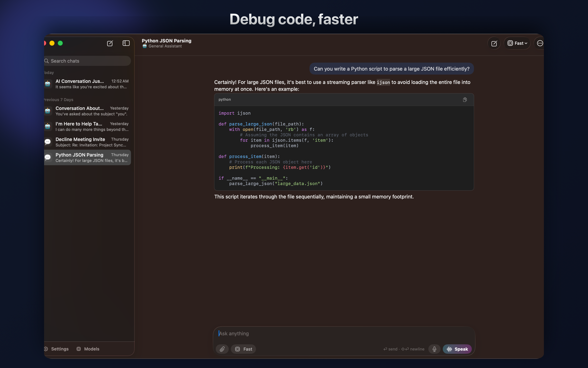Click the "This script iterates" closing sentence
Viewport: 588px width, 368px height.
(x=314, y=197)
